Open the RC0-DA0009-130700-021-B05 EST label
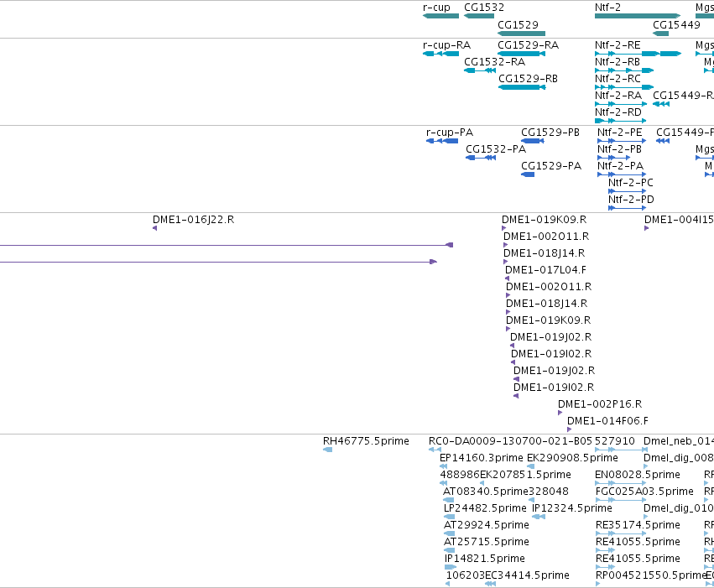714x588 pixels. click(510, 441)
